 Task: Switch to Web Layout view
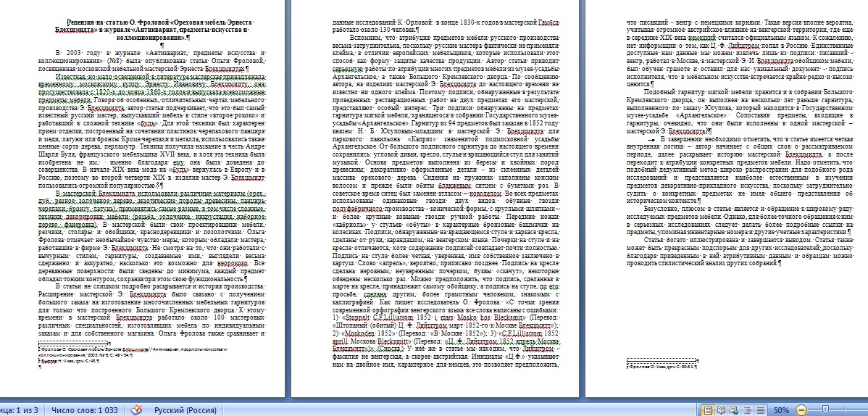click(x=733, y=410)
